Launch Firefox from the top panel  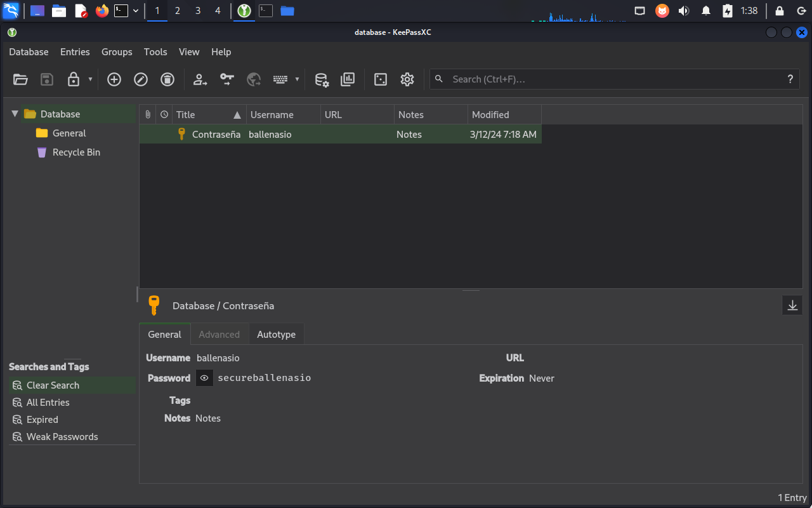pyautogui.click(x=102, y=11)
